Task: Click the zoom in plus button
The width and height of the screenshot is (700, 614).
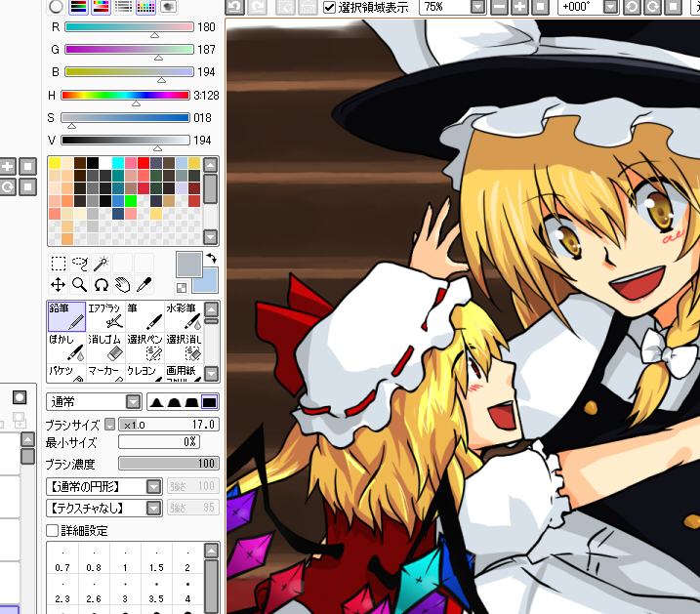Action: (x=519, y=7)
